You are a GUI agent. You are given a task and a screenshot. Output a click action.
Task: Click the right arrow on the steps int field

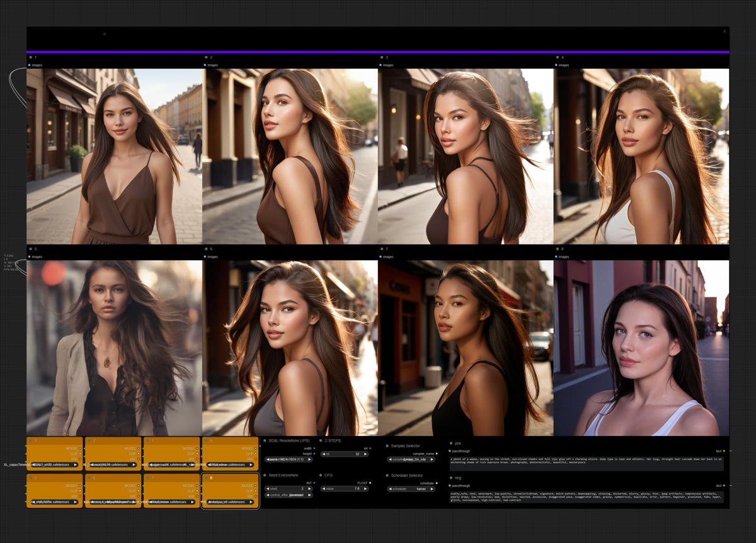point(365,454)
